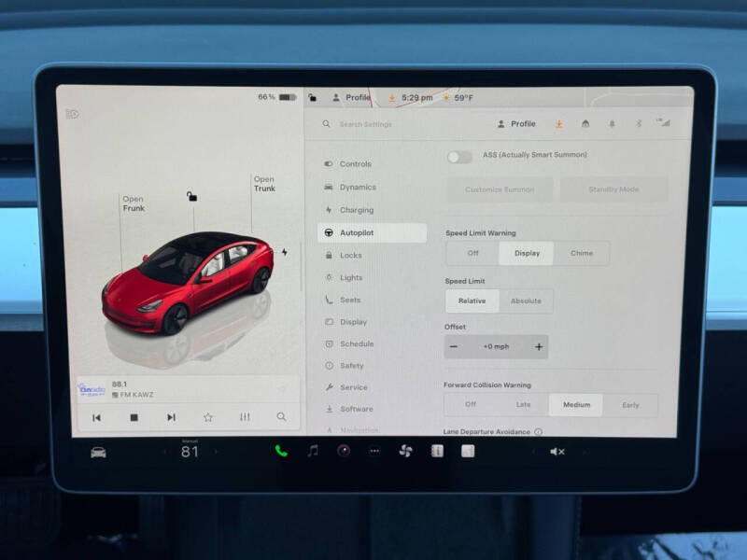Mute audio with the speaker icon
Image resolution: width=747 pixels, height=560 pixels.
(x=557, y=451)
